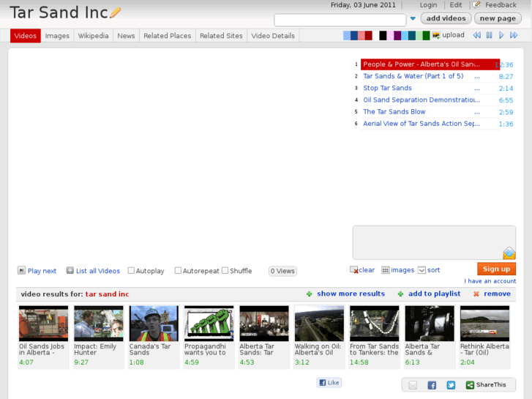This screenshot has width=532, height=399.
Task: Open the Related Places tab
Action: click(168, 36)
